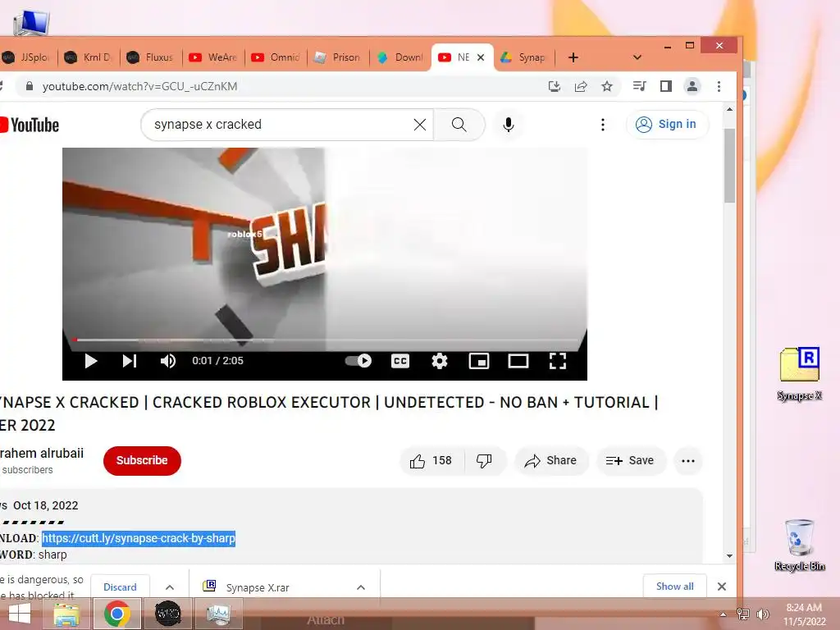Share the video

pos(551,461)
